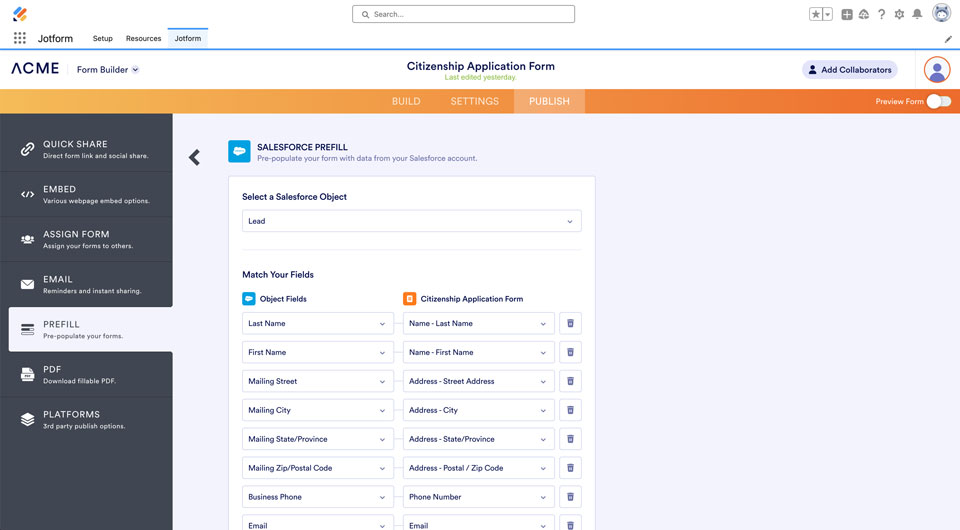Go back with the left chevron arrow
The image size is (960, 530).
[194, 157]
